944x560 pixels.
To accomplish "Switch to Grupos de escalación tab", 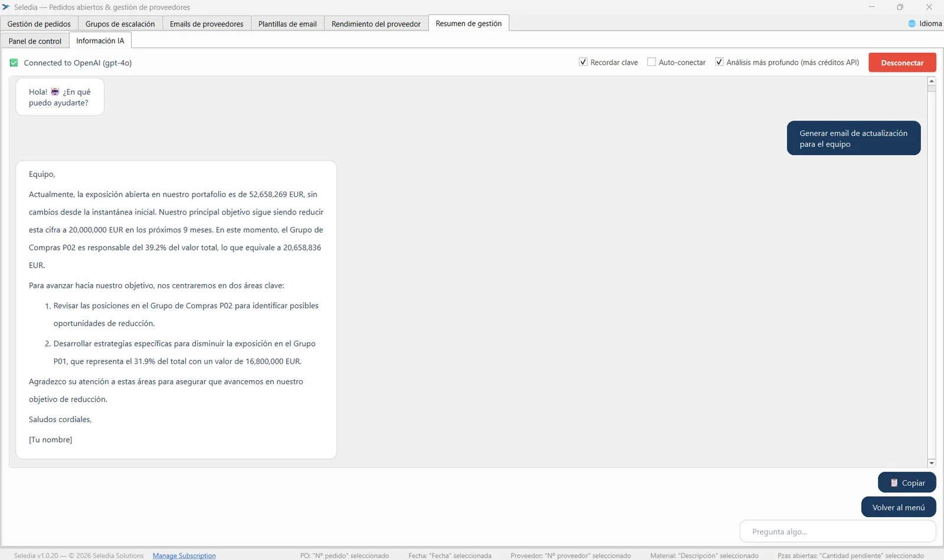I will (x=120, y=24).
